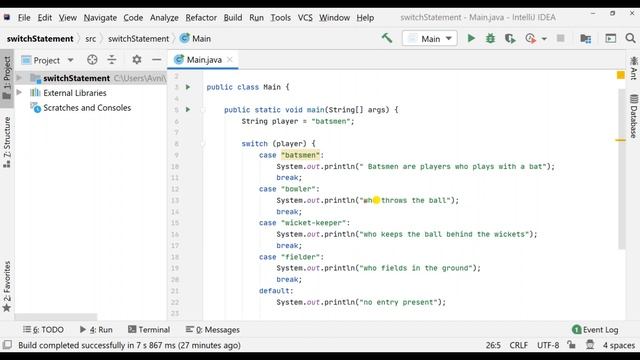
Task: Open the Navigate menu
Action: point(100,18)
